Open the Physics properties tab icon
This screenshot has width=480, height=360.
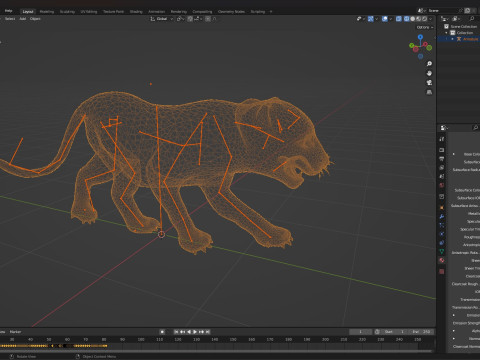[442, 234]
